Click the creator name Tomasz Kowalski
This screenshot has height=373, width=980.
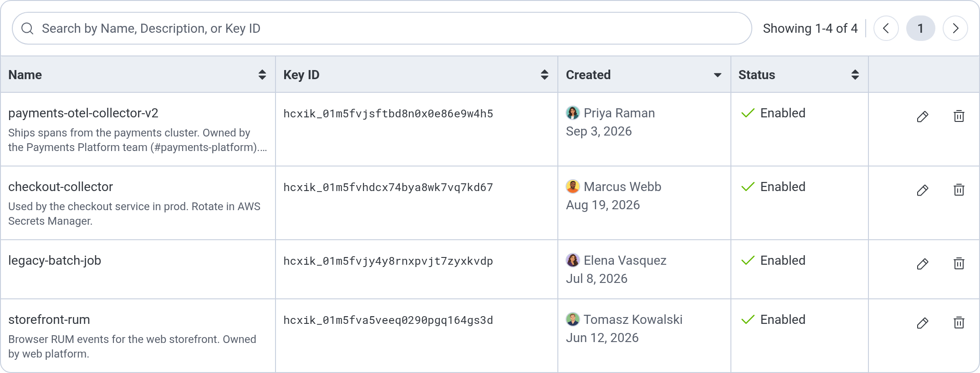pos(633,319)
